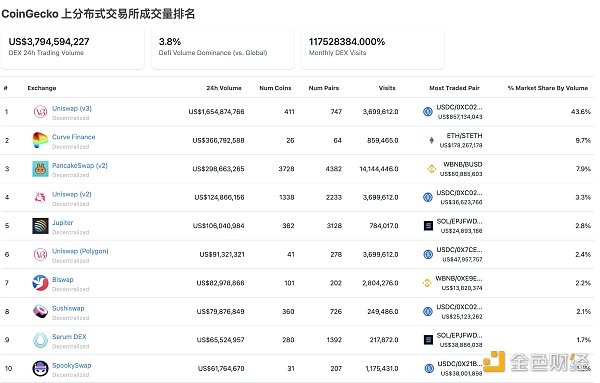Click volume US$366,792,588

(x=218, y=140)
